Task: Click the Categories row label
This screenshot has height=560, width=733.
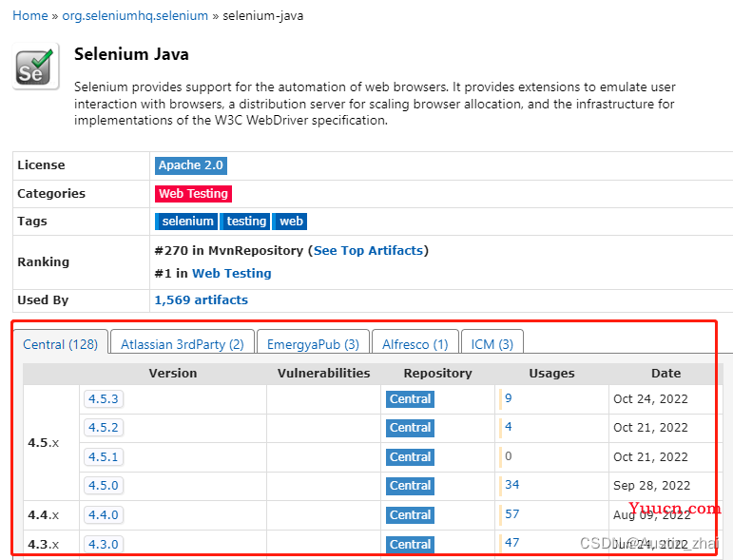Action: [51, 194]
